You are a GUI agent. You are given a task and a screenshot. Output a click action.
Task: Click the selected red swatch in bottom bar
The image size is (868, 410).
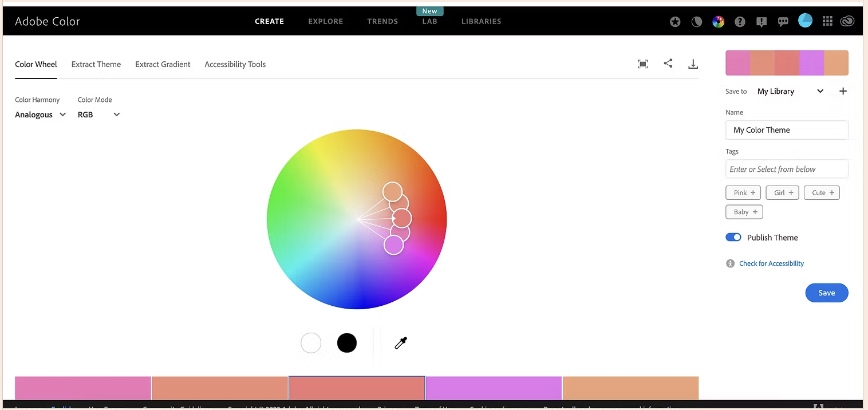coord(357,388)
